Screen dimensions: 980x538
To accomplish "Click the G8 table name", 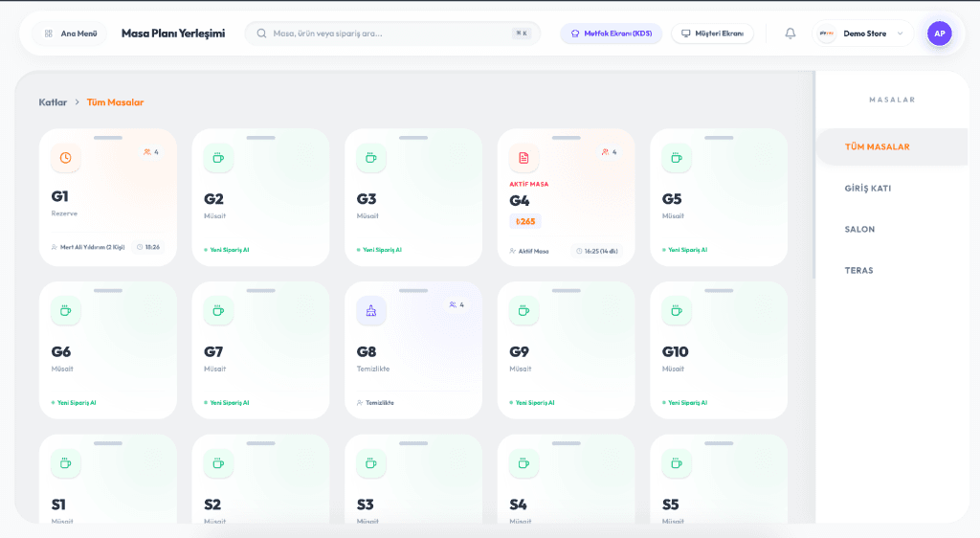I will point(367,351).
